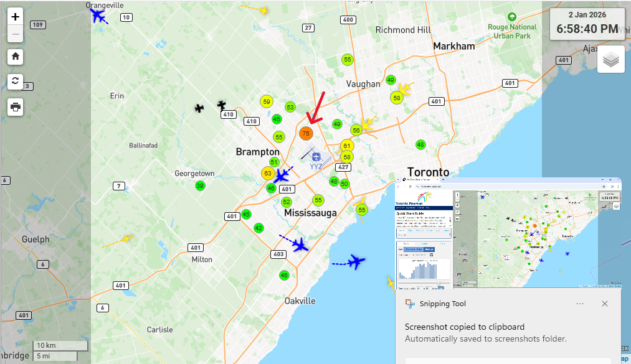Dismiss the Snipping Tool notification

(x=605, y=304)
